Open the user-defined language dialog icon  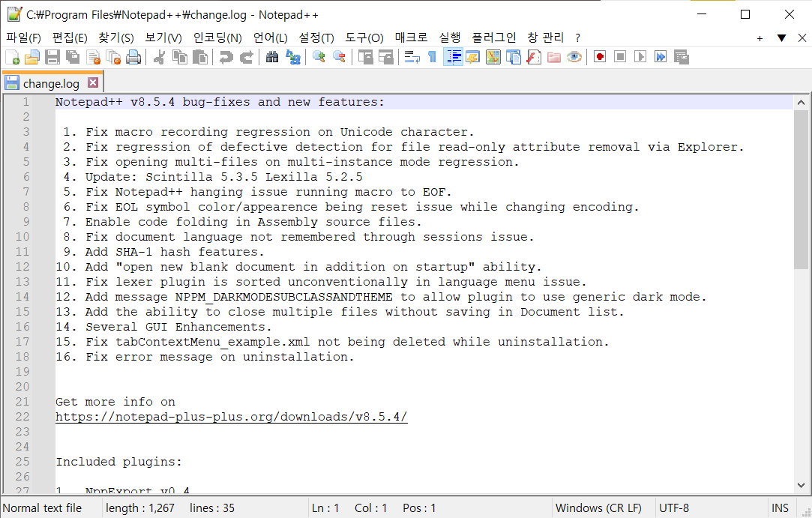(473, 57)
